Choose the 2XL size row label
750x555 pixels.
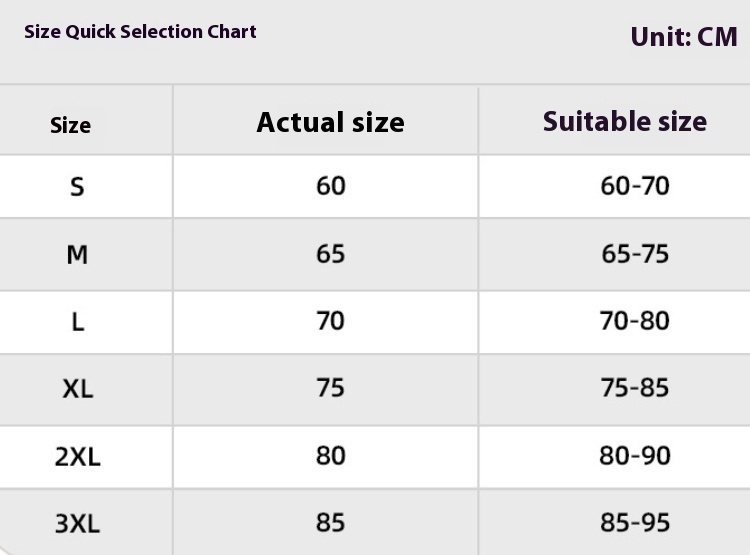77,456
